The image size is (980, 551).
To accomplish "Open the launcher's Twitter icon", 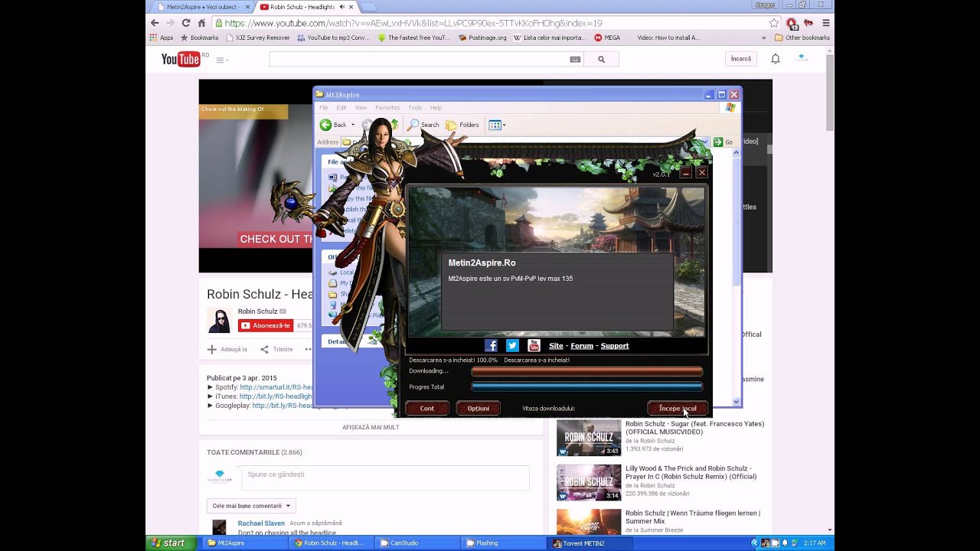I will [x=512, y=346].
